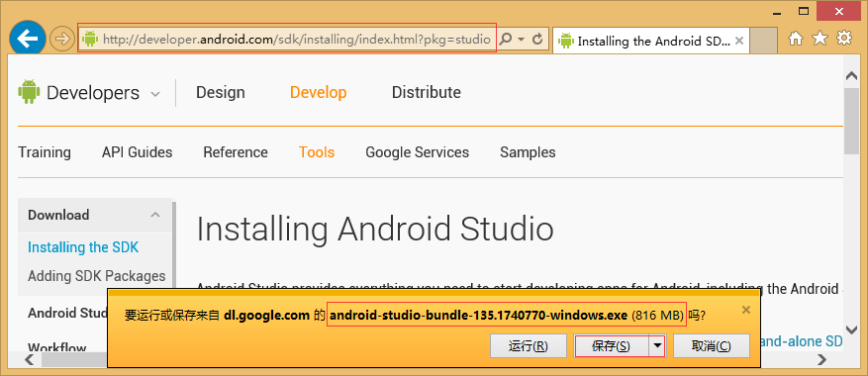
Task: Open the Develop section
Action: [319, 92]
